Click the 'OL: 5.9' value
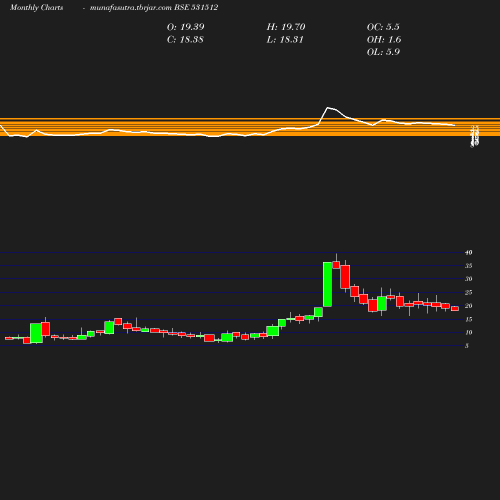Viewport: 500px width, 500px height. tap(383, 52)
